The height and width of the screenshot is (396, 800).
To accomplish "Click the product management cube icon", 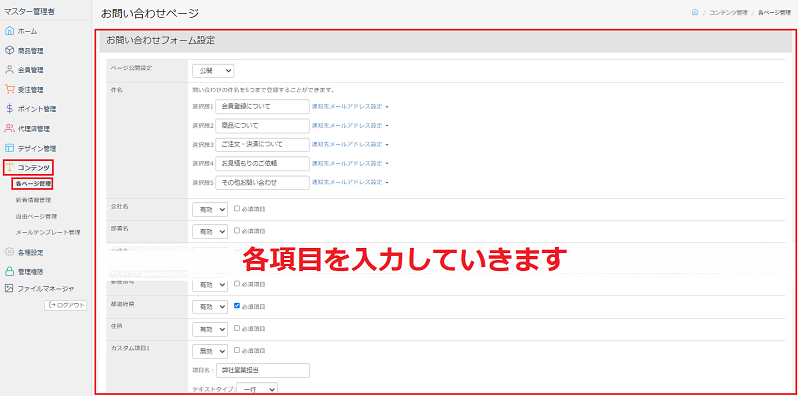I will [9, 51].
